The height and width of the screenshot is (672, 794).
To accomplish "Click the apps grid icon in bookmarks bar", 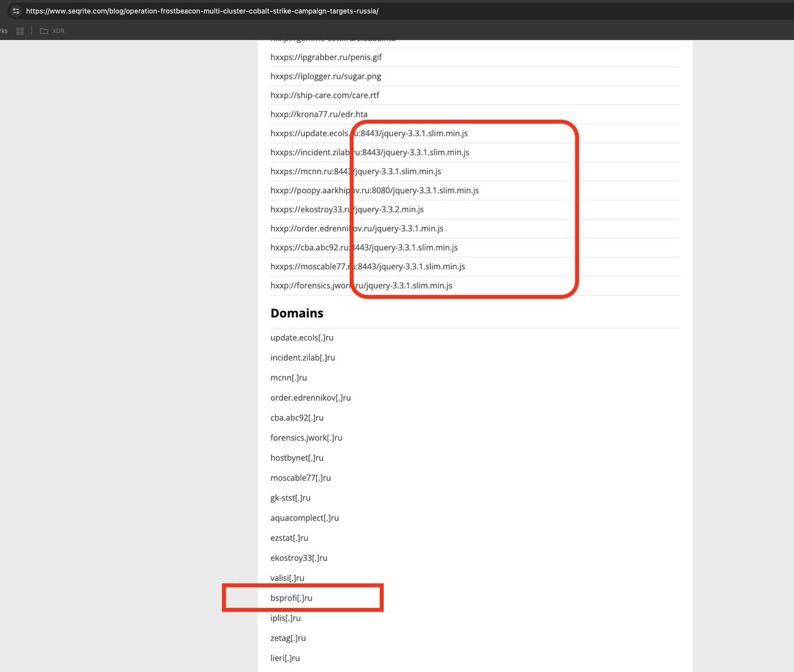I will click(20, 31).
